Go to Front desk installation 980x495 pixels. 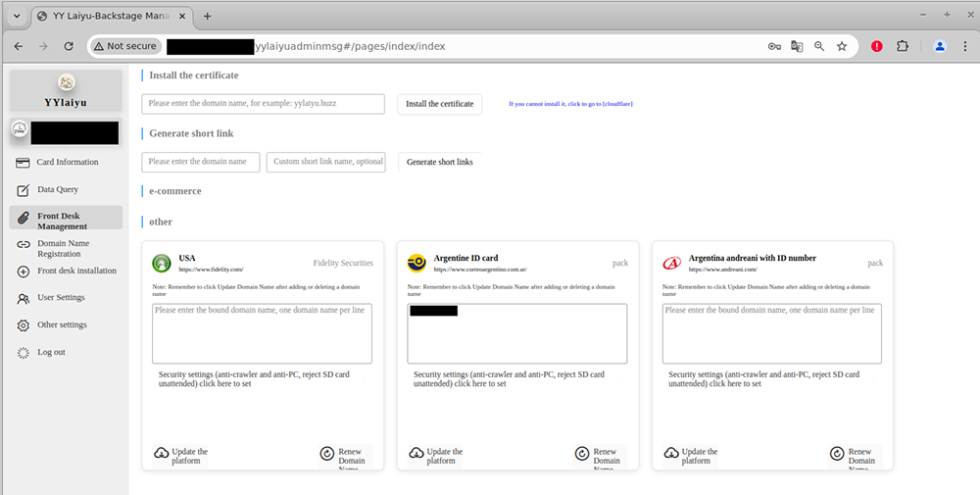pos(75,272)
